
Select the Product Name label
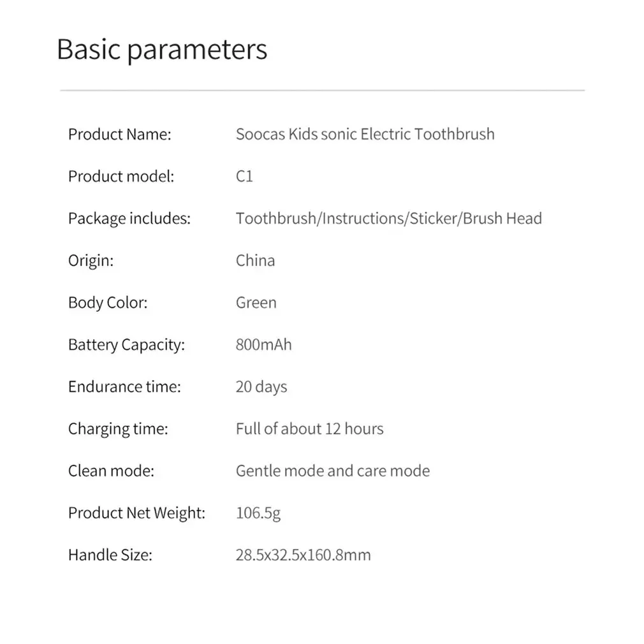(x=119, y=135)
